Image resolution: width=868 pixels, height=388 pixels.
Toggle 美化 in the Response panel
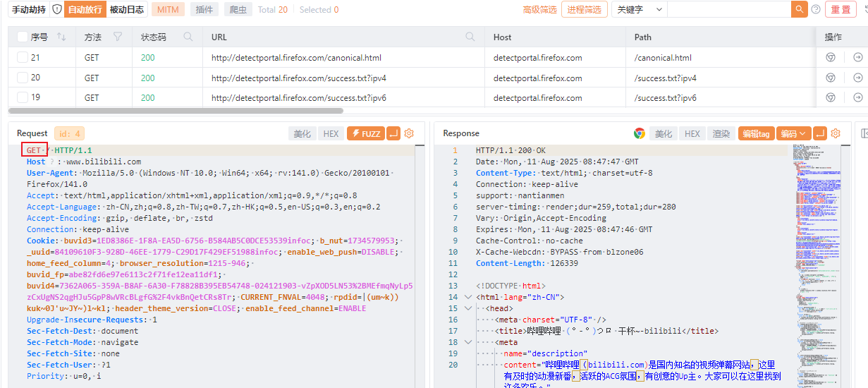664,133
